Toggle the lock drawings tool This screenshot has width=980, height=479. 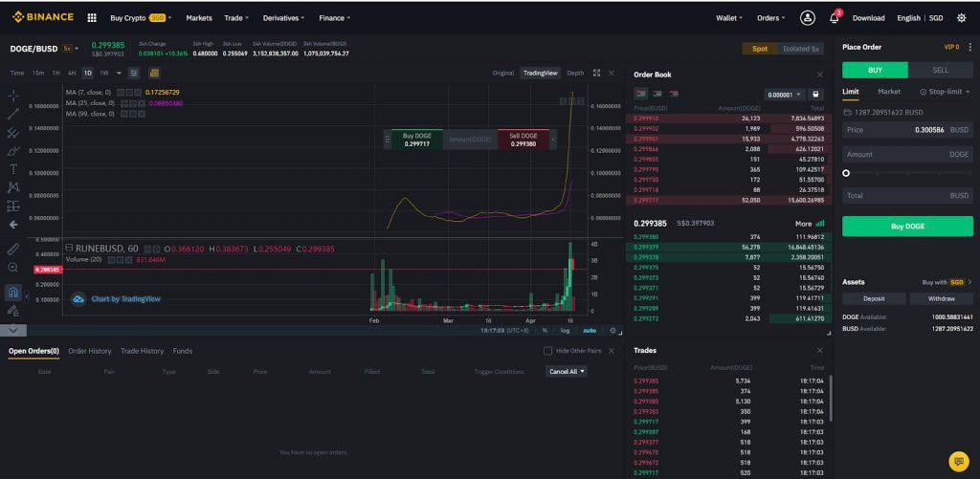click(x=13, y=311)
